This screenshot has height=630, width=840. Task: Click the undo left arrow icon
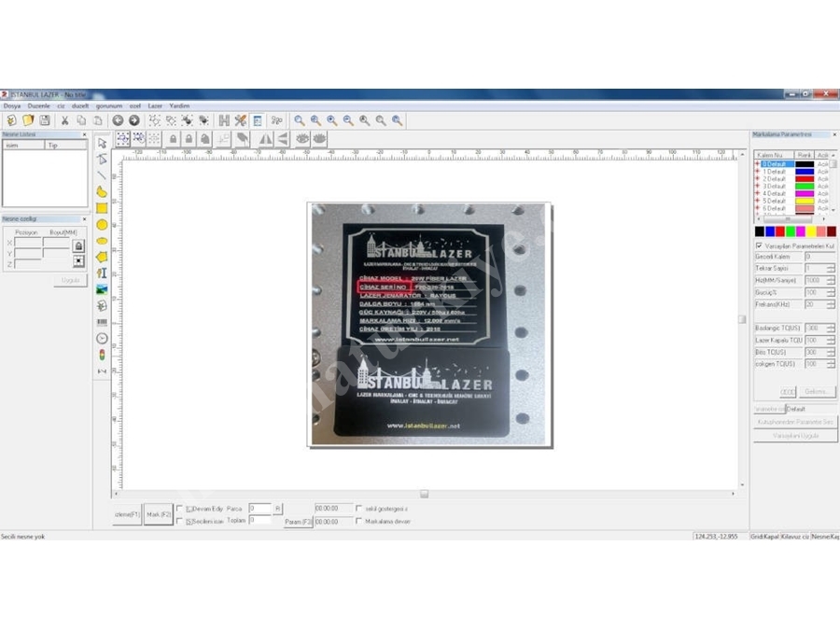[x=118, y=120]
